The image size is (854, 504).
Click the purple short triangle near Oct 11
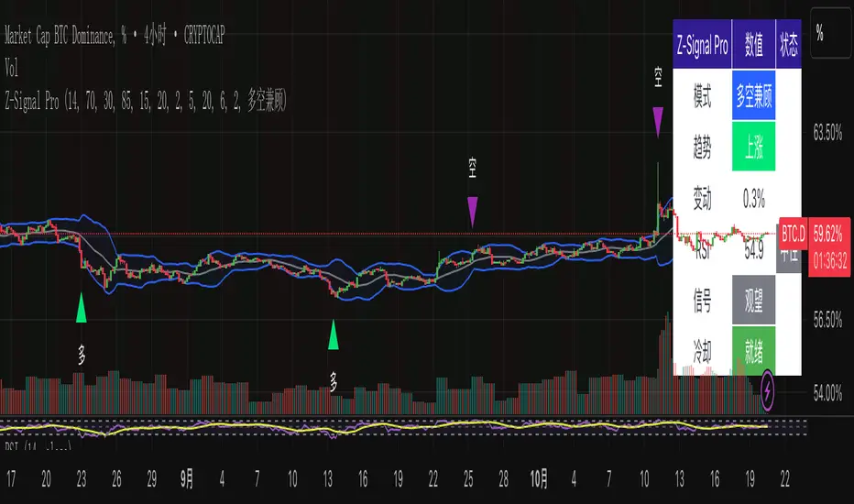(658, 122)
